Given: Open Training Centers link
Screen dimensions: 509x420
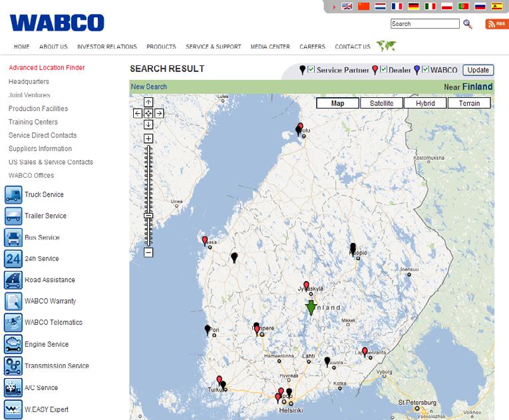Looking at the screenshot, I should 33,122.
